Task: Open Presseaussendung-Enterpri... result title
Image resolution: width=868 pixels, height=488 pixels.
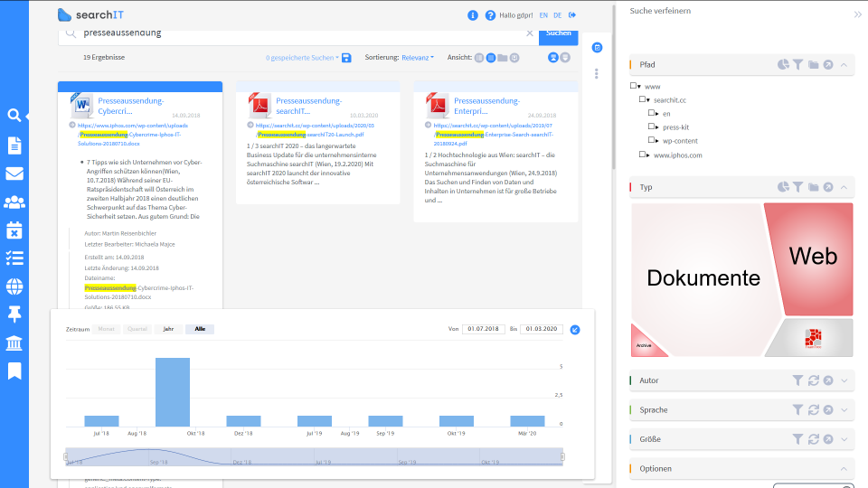Action: pos(487,106)
